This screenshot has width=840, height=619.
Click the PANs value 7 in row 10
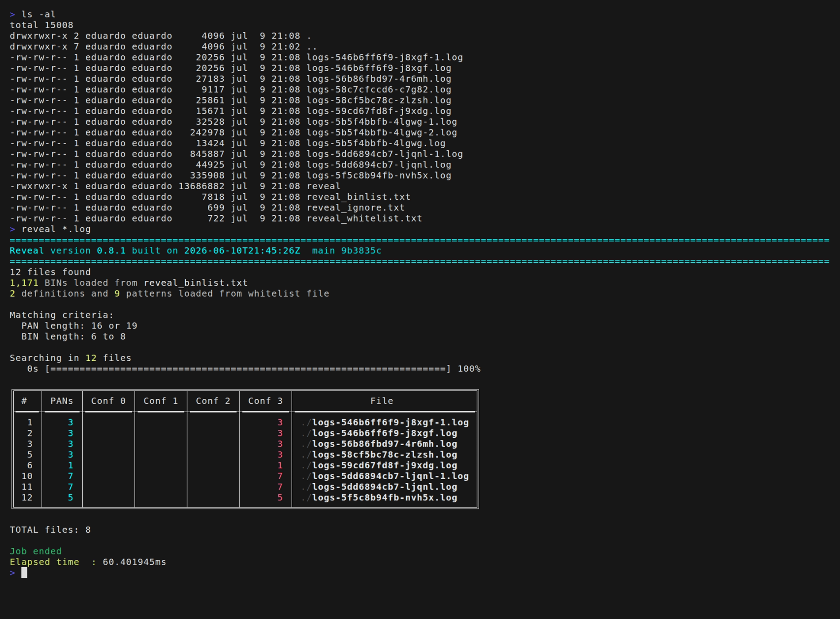(70, 476)
